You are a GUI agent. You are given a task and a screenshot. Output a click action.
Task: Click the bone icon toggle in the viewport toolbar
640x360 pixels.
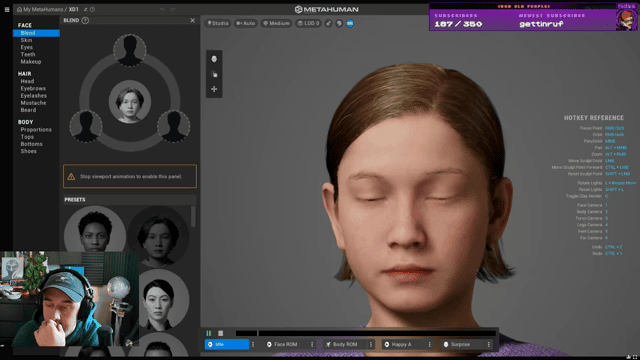[x=329, y=23]
